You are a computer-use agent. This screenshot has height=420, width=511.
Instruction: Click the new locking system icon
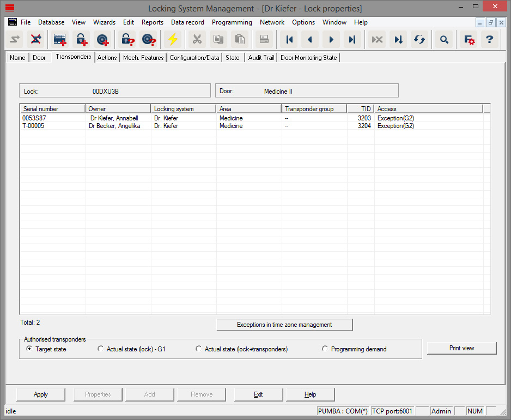(60, 39)
